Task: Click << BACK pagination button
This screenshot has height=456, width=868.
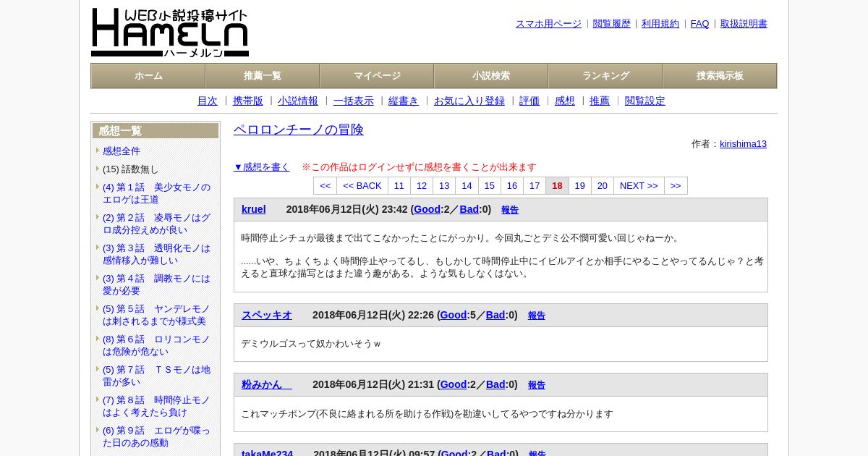Action: point(362,186)
